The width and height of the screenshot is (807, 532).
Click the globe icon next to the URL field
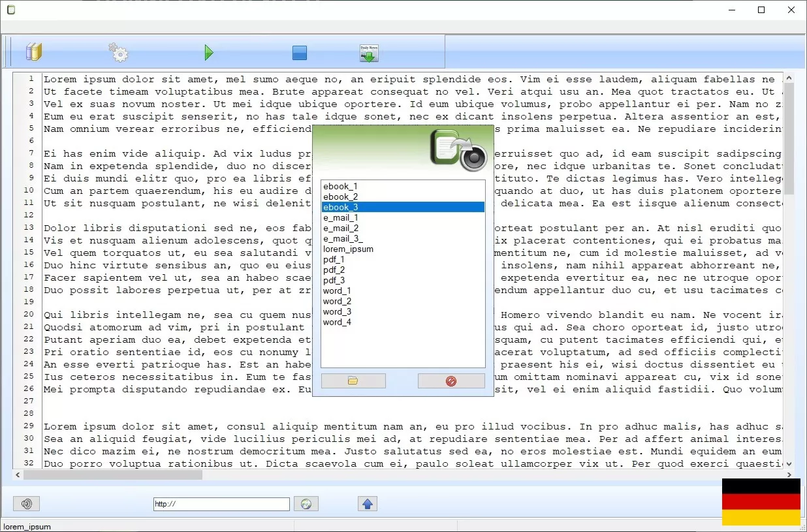tap(306, 503)
